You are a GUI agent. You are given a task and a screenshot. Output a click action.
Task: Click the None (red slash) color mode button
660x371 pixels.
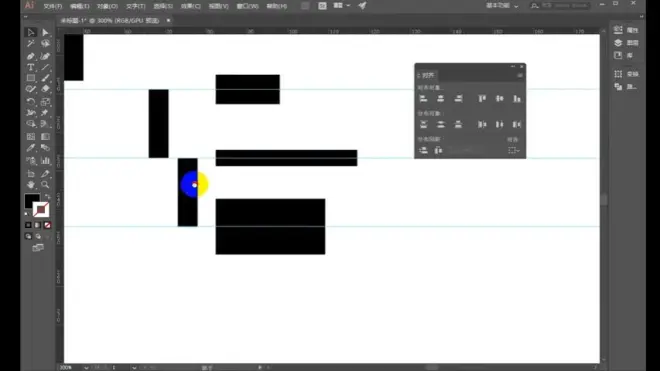(x=48, y=225)
